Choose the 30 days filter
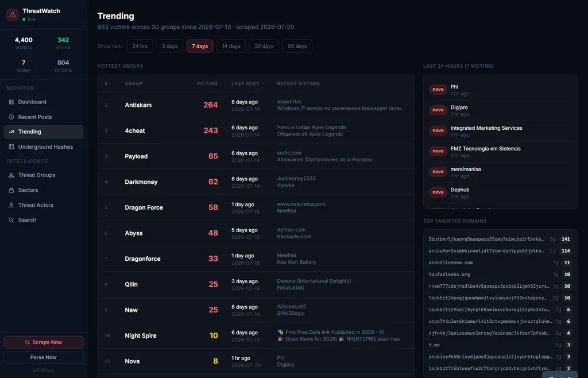588x378 pixels. 264,46
